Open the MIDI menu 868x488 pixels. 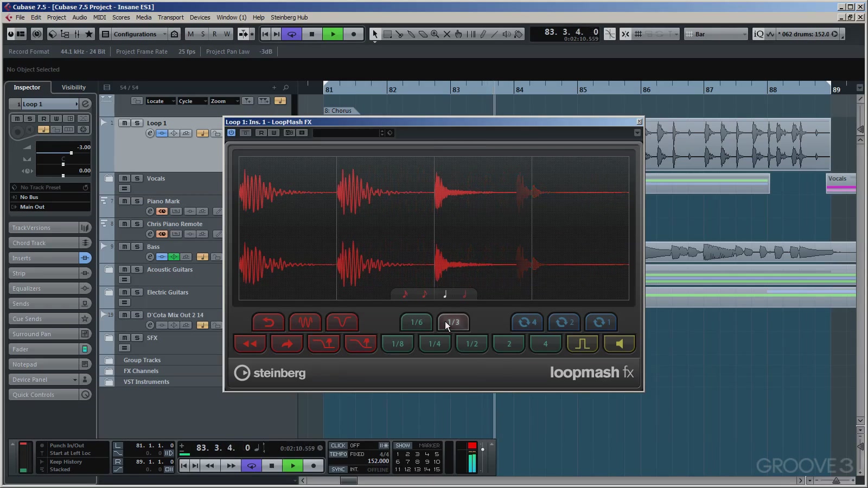[x=99, y=17]
